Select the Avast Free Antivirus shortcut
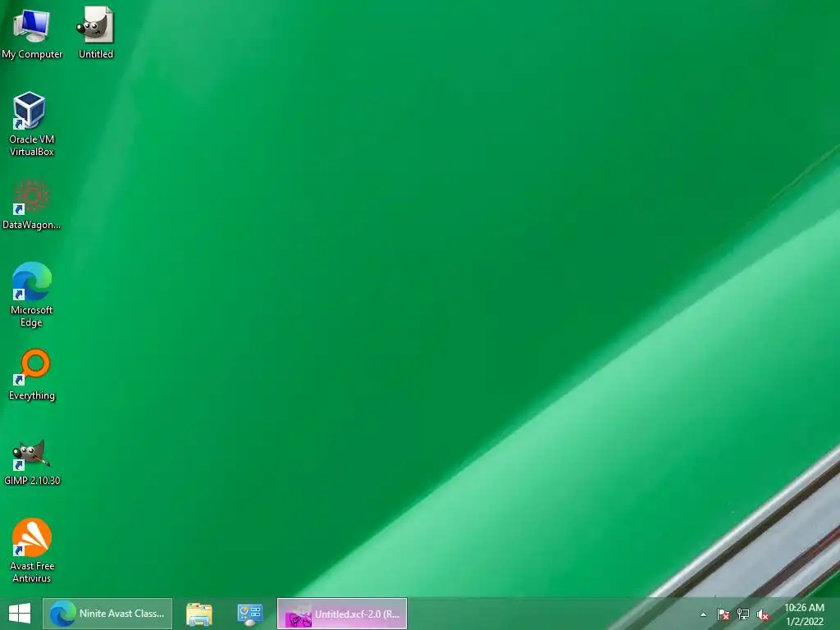The height and width of the screenshot is (630, 840). click(32, 550)
